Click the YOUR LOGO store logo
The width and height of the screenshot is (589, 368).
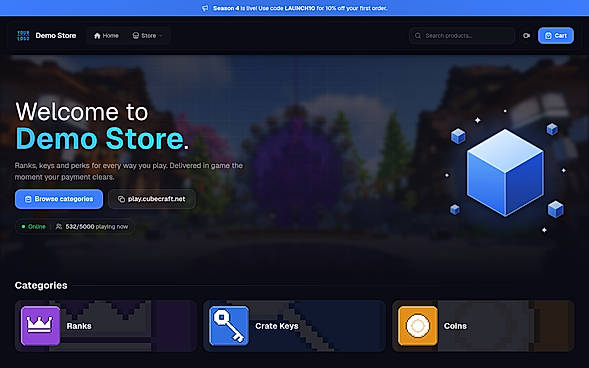(23, 36)
